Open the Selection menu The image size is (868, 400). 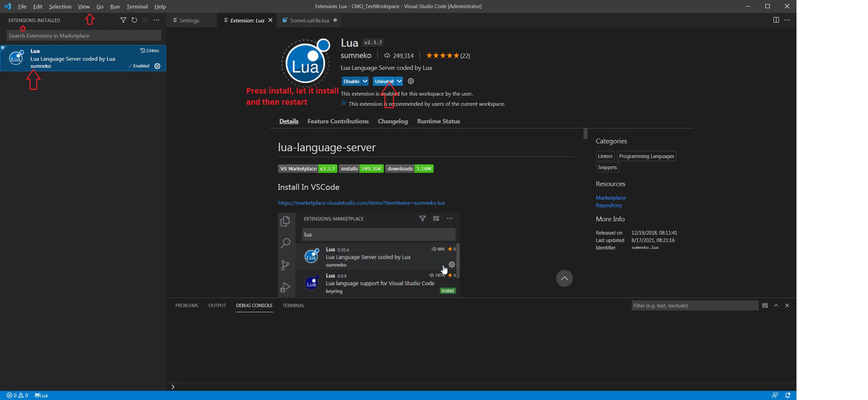[60, 6]
